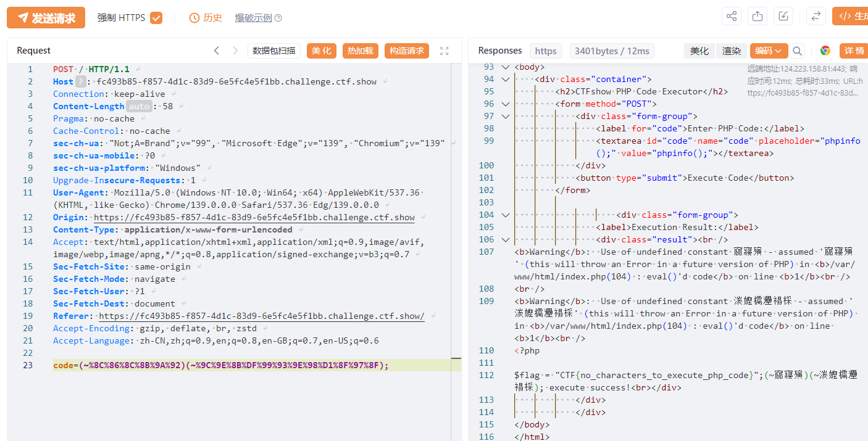Viewport: 868px width, 441px height.
Task: Click the POST request line
Action: pos(91,69)
